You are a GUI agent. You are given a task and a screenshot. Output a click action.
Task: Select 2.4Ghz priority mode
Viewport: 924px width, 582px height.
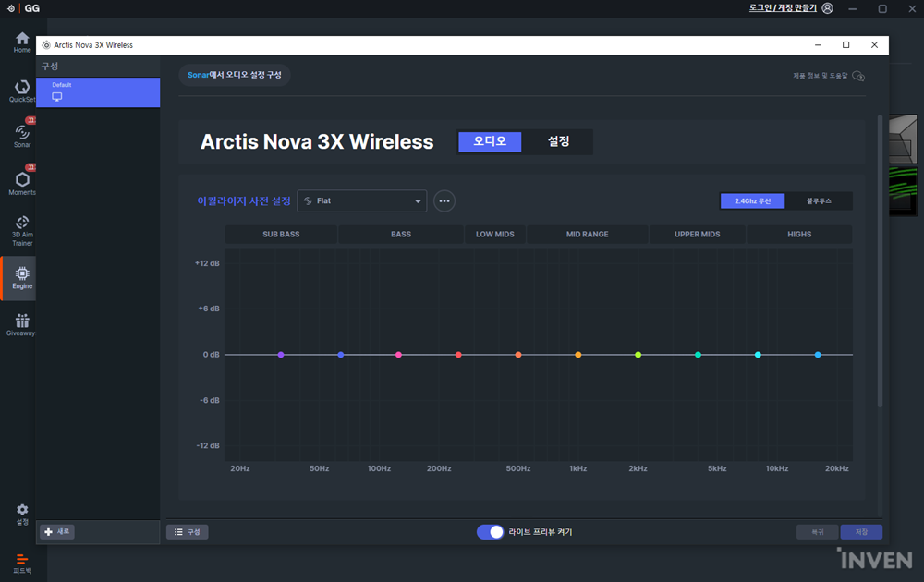752,200
